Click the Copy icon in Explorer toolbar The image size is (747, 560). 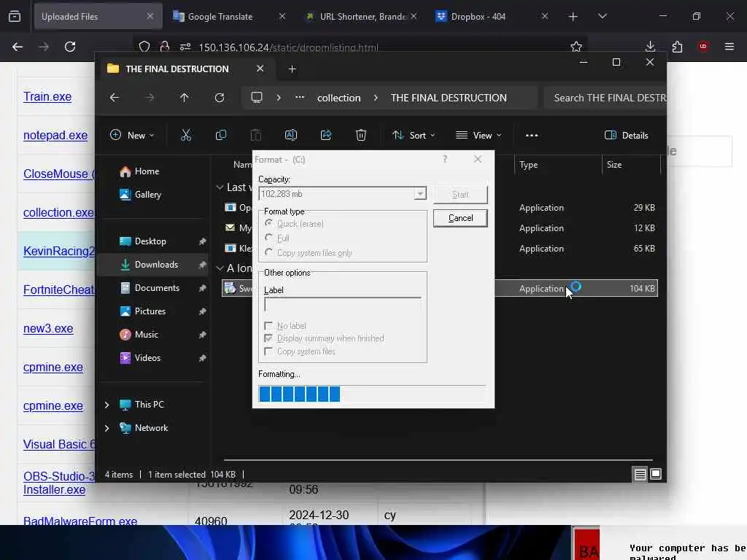pyautogui.click(x=221, y=135)
